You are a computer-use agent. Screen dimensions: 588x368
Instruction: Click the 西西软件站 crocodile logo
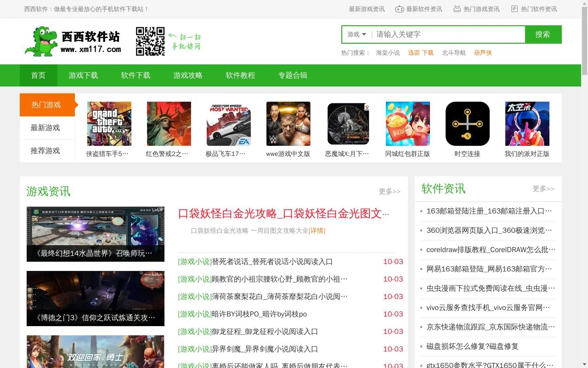[73, 41]
